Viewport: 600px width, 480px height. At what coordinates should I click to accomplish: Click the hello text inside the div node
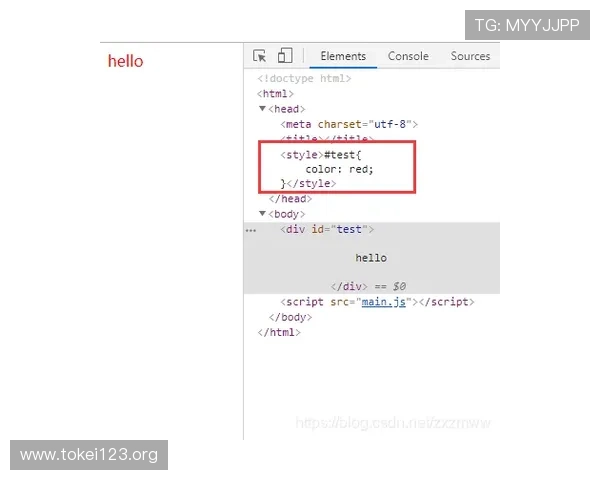371,258
